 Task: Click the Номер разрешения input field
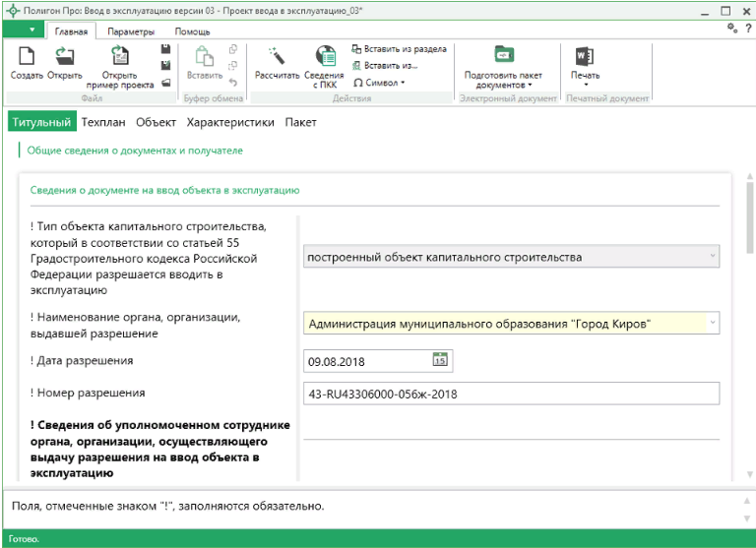coord(512,394)
